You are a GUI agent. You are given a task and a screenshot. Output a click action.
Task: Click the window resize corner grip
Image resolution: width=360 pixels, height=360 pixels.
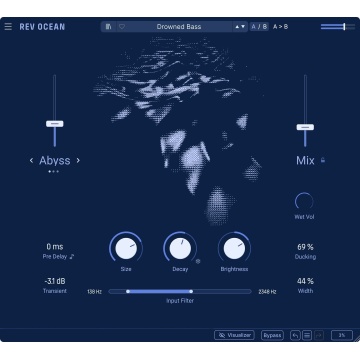(356, 338)
